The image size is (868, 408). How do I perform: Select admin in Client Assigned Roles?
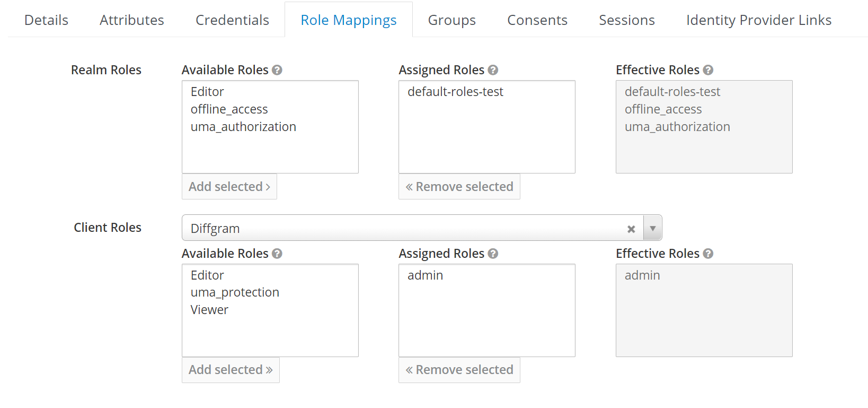tap(425, 275)
